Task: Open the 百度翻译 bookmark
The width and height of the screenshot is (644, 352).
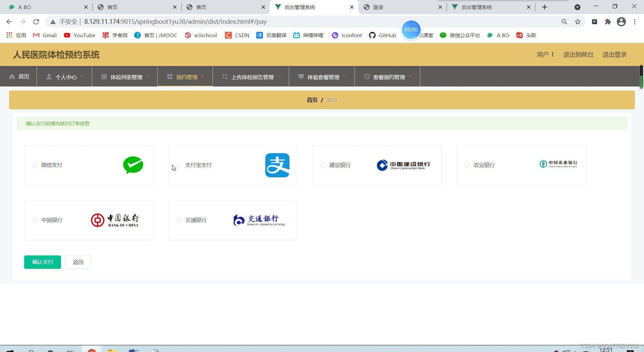Action: [x=271, y=35]
